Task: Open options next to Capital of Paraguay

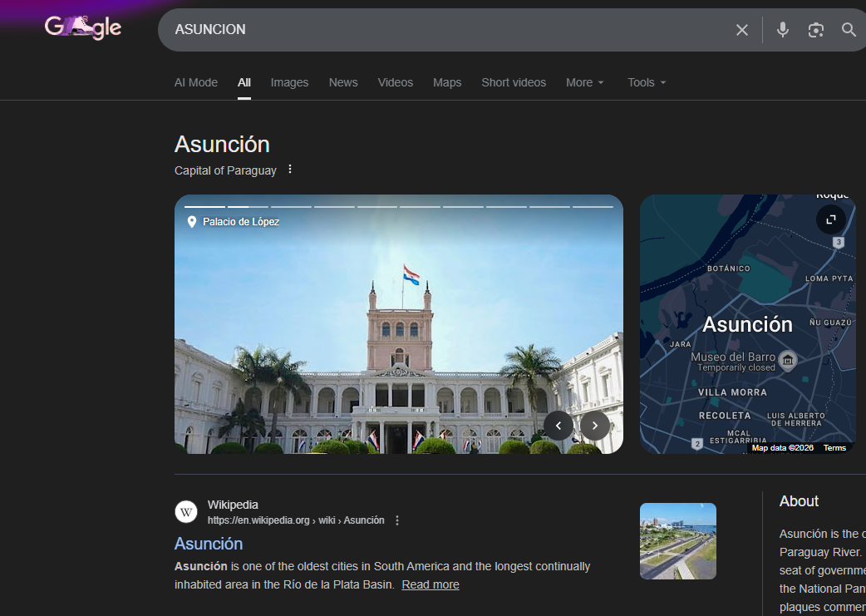Action: click(x=290, y=170)
